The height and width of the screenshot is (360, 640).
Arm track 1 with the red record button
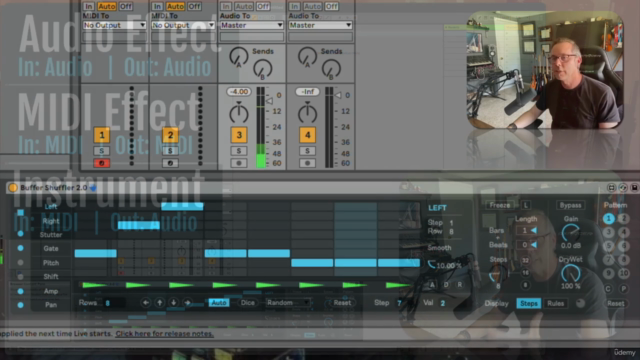click(x=102, y=163)
